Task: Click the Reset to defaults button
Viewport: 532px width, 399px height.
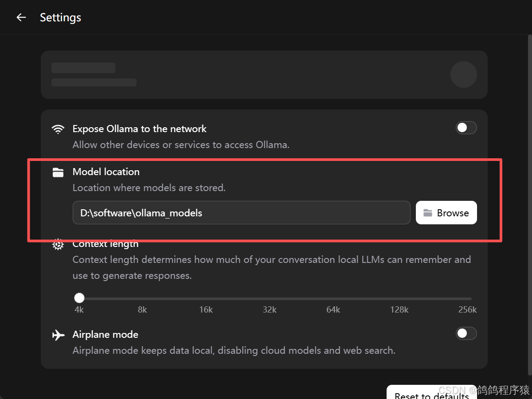Action: (431, 393)
